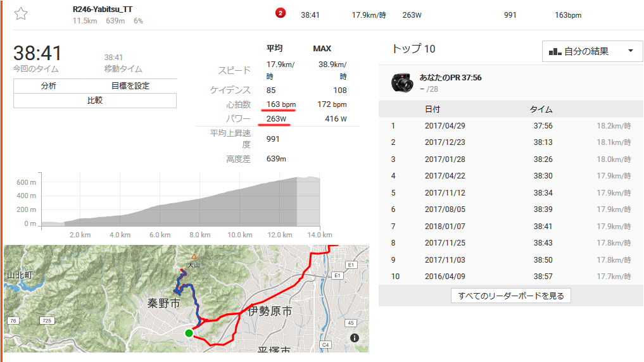Click the 725 road shield on map
Image resolution: width=644 pixels, height=362 pixels.
pos(47,320)
